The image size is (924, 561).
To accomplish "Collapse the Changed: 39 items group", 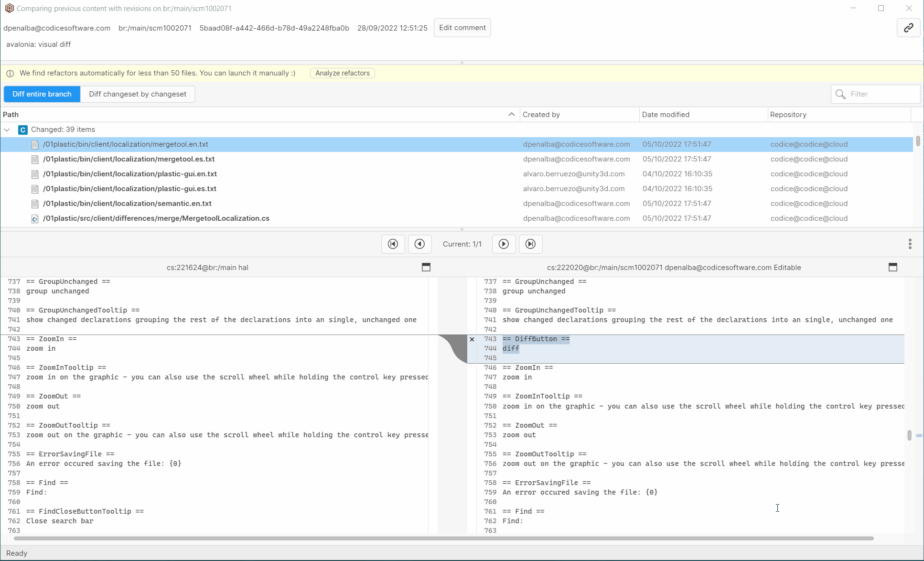I will 7,129.
